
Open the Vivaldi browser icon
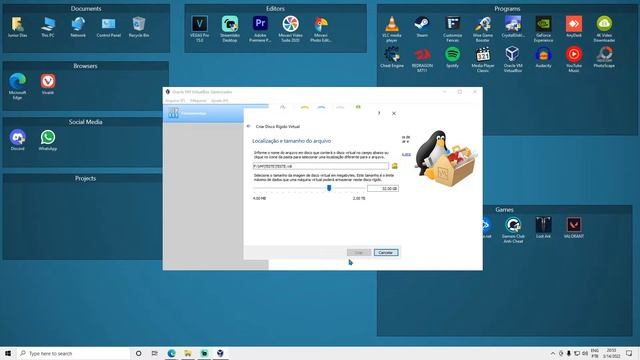click(48, 84)
